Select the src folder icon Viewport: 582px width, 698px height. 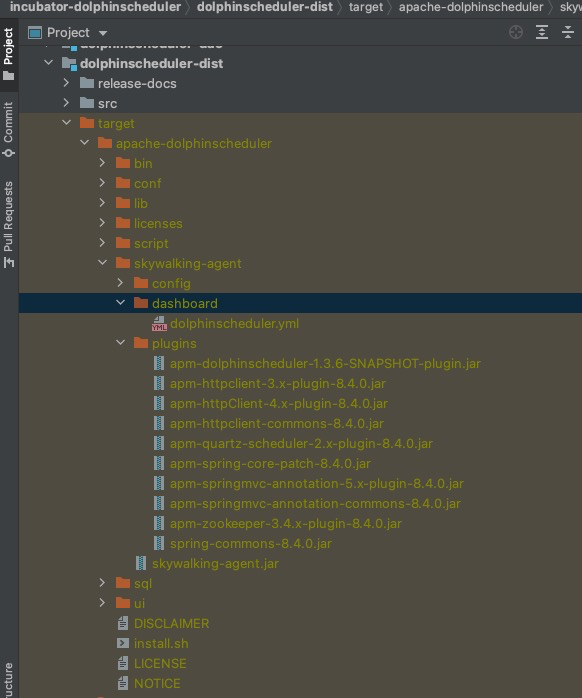pyautogui.click(x=87, y=103)
